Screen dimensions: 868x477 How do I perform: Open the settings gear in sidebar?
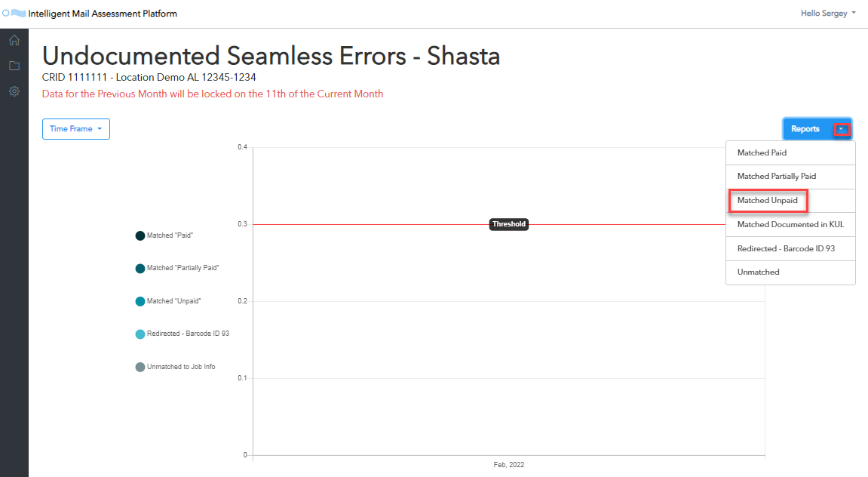pyautogui.click(x=14, y=91)
